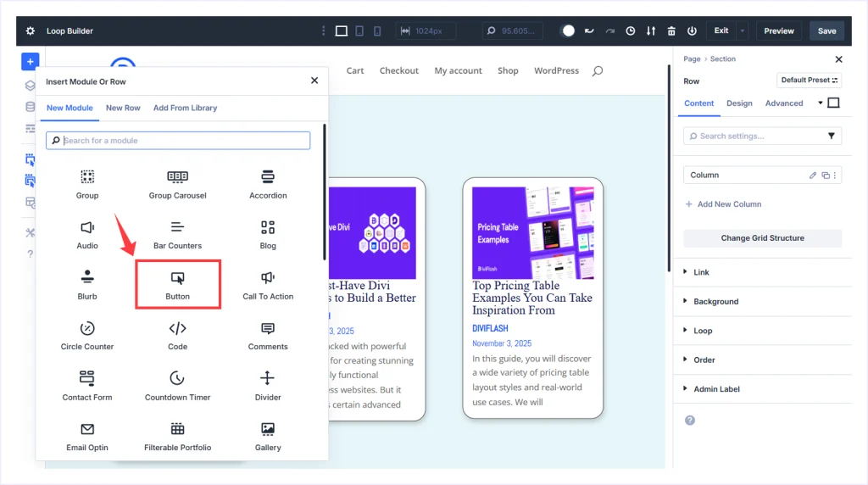The height and width of the screenshot is (485, 868).
Task: Expand the Loop settings group
Action: (703, 331)
